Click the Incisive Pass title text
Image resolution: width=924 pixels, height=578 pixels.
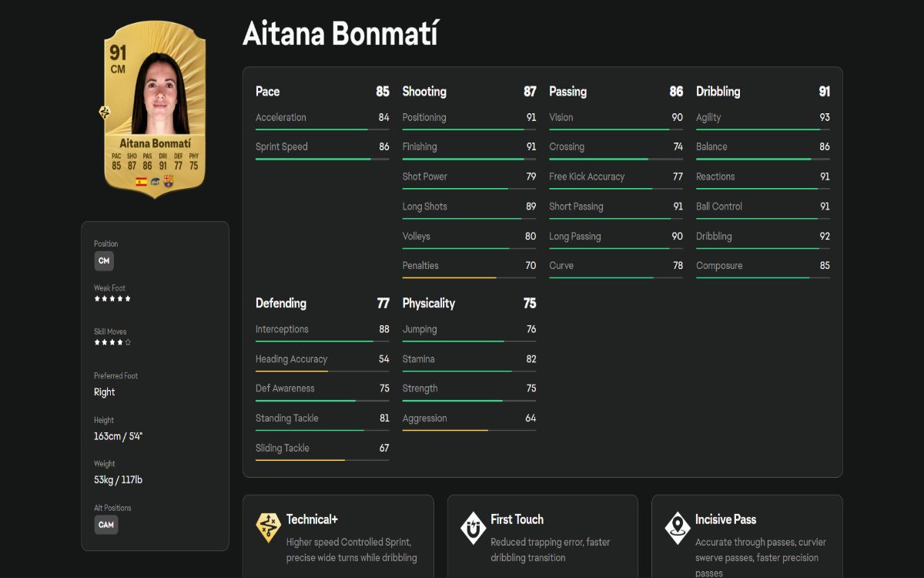coord(725,519)
